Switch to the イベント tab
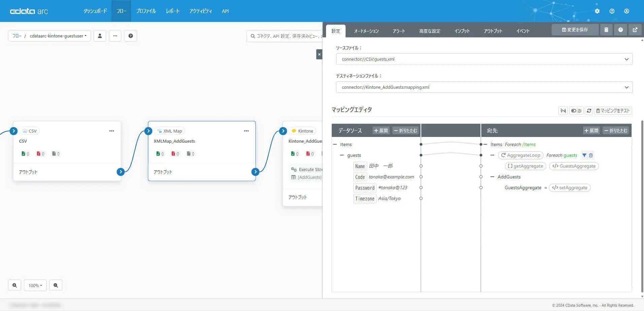644x311 pixels. 523,31
